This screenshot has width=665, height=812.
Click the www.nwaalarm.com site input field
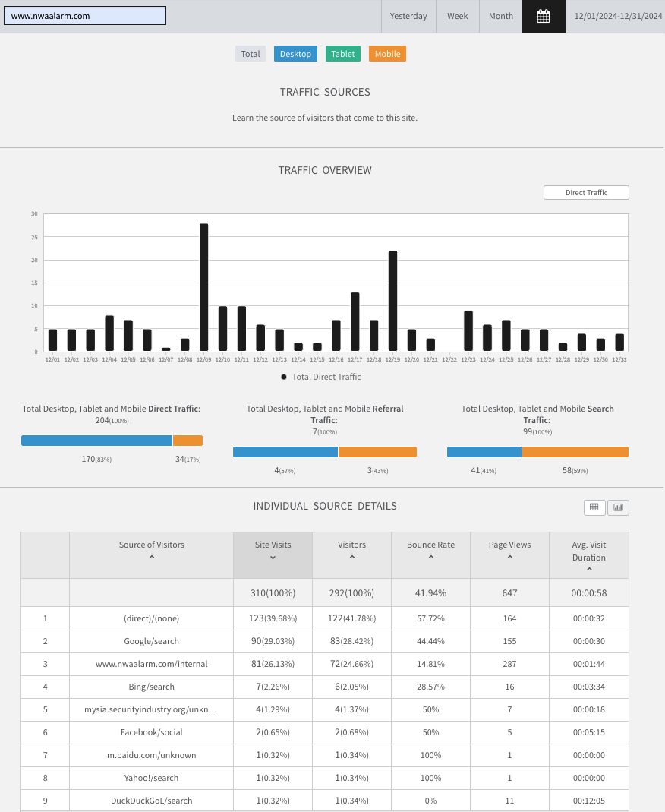[x=85, y=15]
